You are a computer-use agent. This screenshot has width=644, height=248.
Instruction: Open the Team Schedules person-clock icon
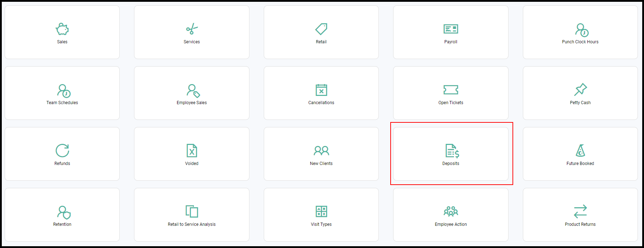pyautogui.click(x=64, y=91)
